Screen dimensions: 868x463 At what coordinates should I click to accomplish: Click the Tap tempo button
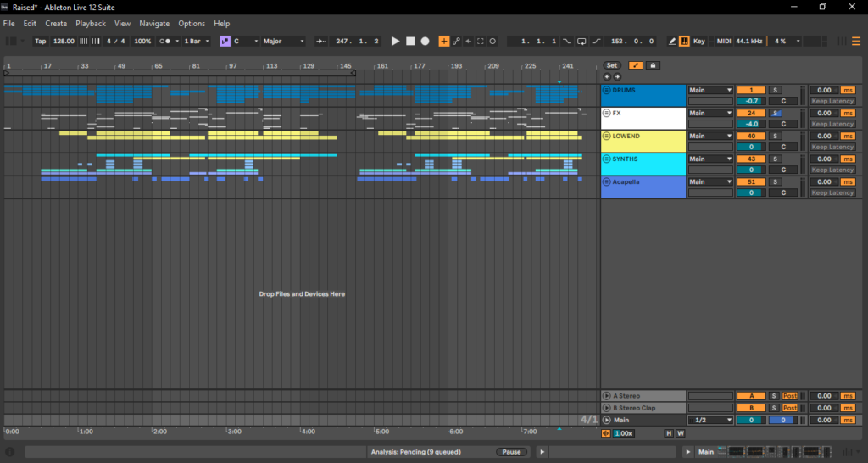[x=41, y=41]
